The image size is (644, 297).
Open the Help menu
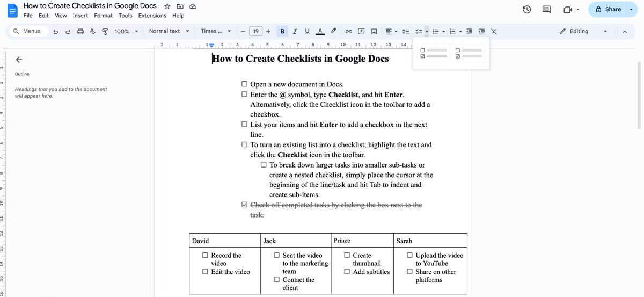(178, 16)
